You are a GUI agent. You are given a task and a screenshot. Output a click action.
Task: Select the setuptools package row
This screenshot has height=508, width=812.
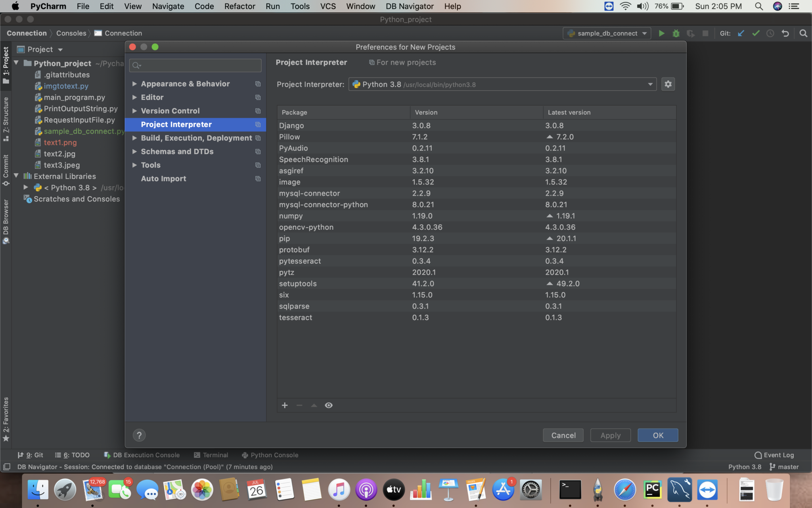[x=477, y=284]
